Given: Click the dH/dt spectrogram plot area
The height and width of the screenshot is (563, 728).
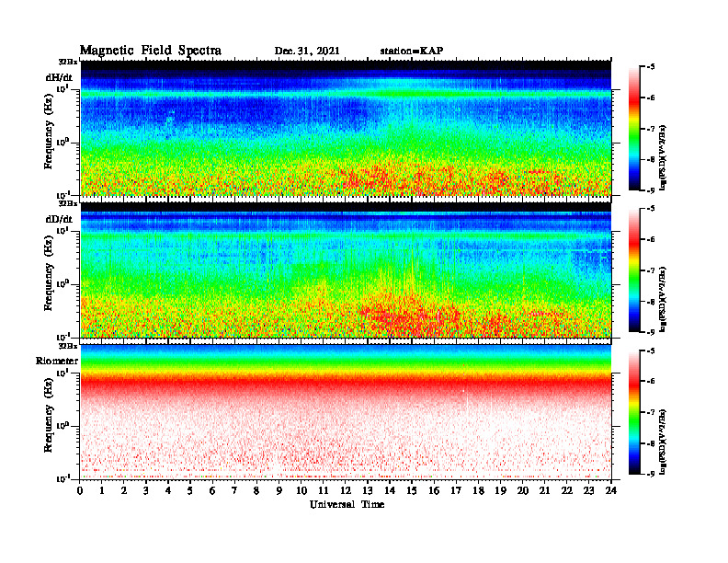Looking at the screenshot, I should pos(346,128).
